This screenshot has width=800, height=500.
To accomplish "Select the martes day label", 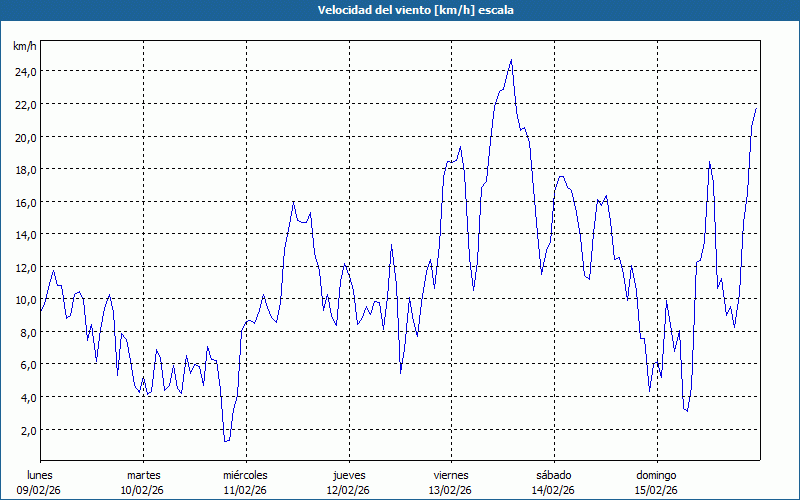I will click(x=143, y=475).
